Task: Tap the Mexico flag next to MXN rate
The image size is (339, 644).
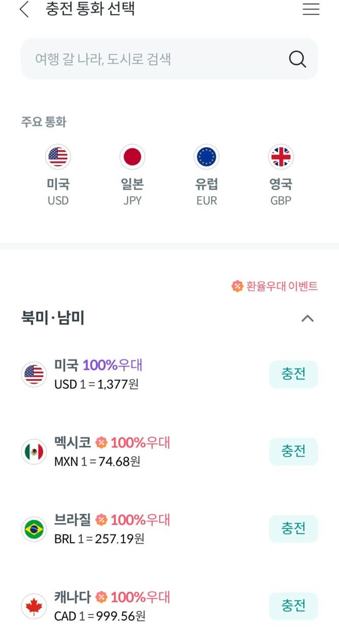Action: [x=34, y=451]
